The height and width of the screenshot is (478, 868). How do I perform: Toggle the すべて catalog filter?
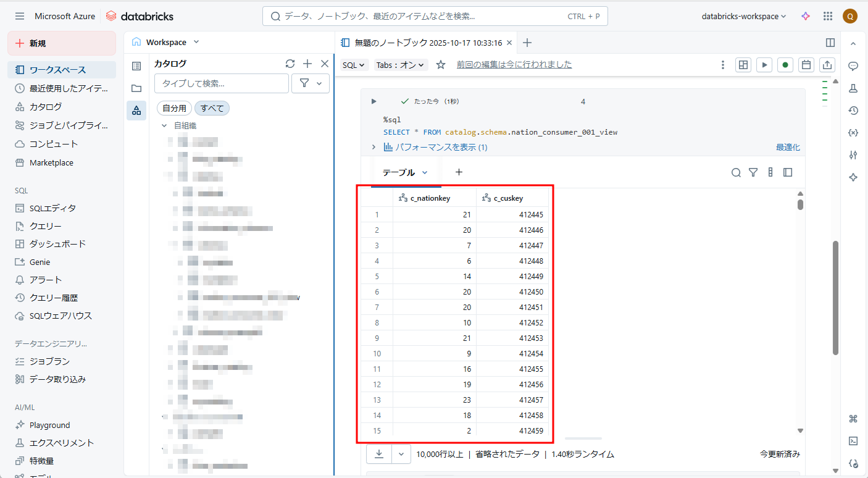212,108
